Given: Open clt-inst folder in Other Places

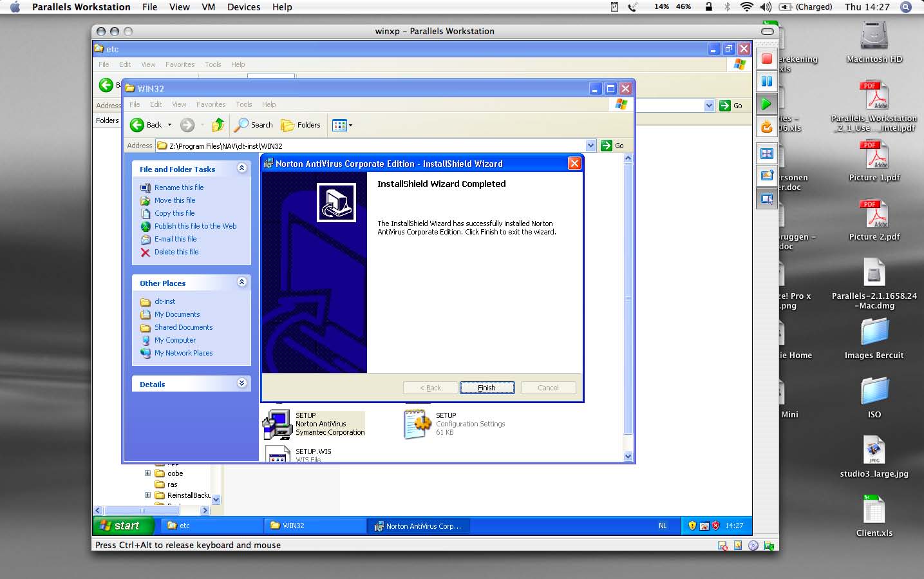Looking at the screenshot, I should tap(165, 301).
